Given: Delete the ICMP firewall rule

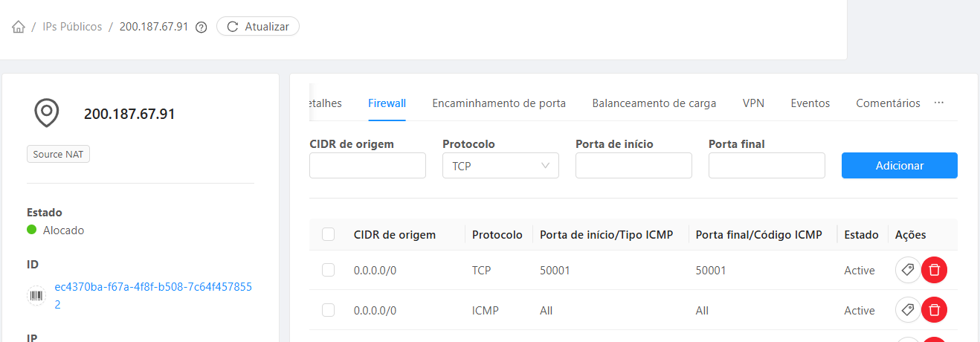Looking at the screenshot, I should [x=934, y=310].
